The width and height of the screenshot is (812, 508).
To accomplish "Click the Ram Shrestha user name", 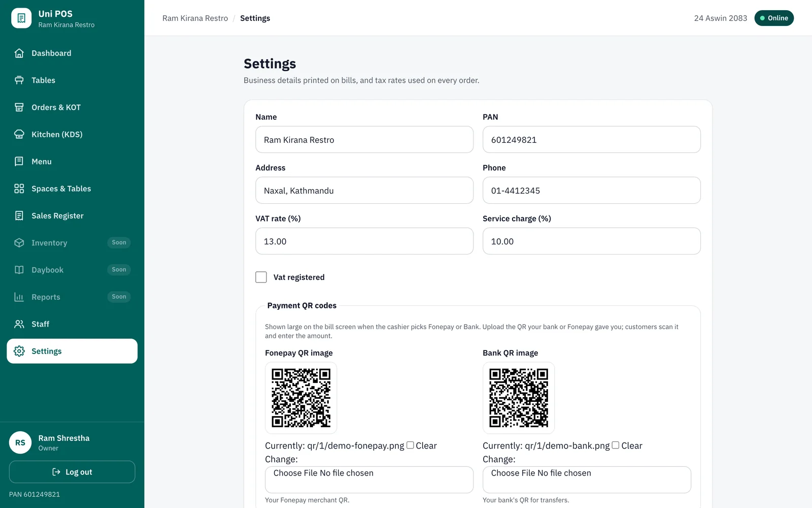I will click(64, 438).
